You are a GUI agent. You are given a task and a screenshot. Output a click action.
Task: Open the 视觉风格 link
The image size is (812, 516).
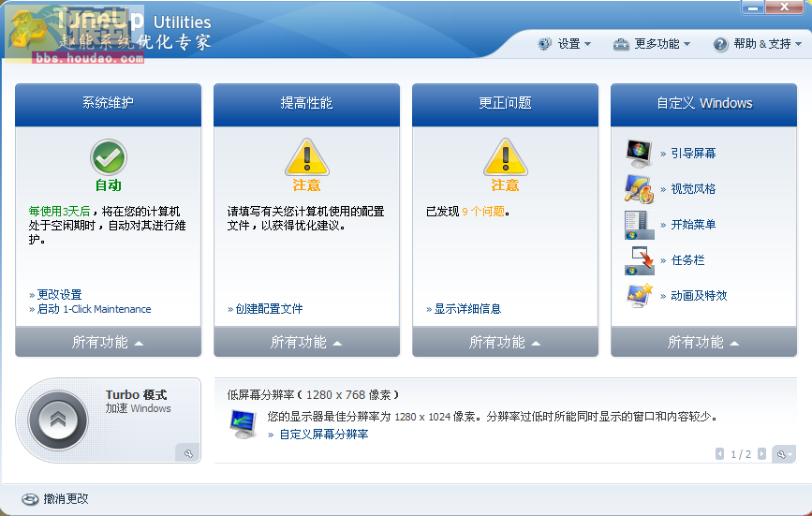(693, 189)
